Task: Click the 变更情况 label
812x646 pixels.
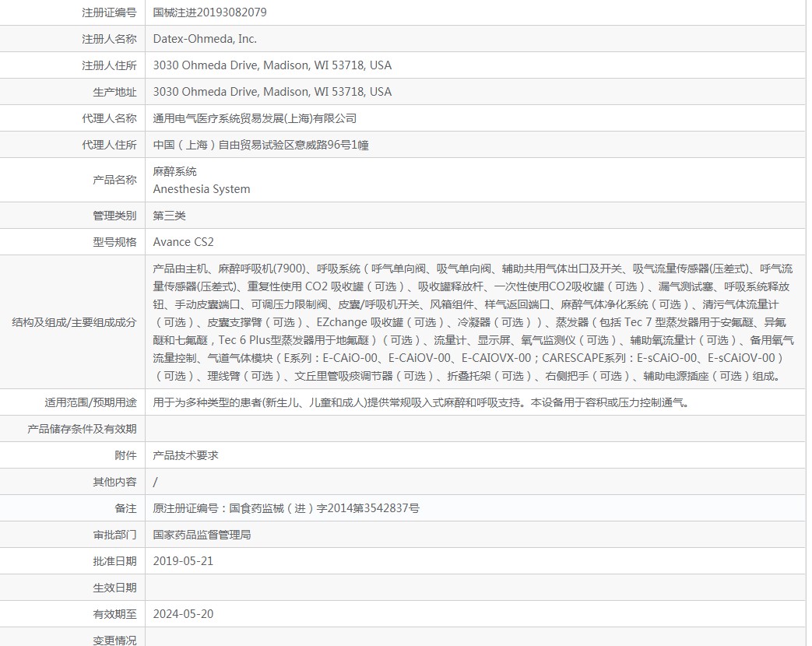Action: (x=115, y=641)
